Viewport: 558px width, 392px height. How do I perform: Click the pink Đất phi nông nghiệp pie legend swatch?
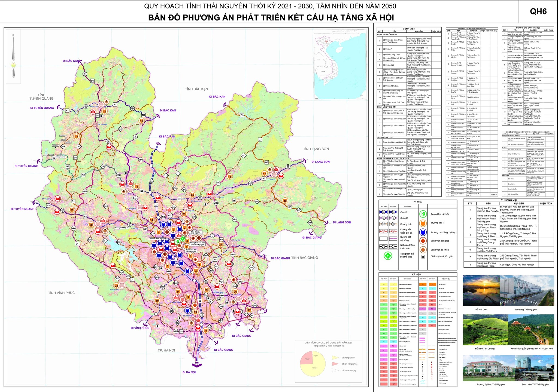pyautogui.click(x=335, y=364)
